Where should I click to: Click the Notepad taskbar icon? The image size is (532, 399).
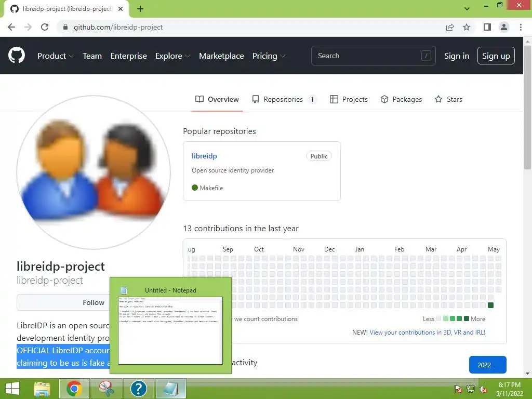[170, 389]
